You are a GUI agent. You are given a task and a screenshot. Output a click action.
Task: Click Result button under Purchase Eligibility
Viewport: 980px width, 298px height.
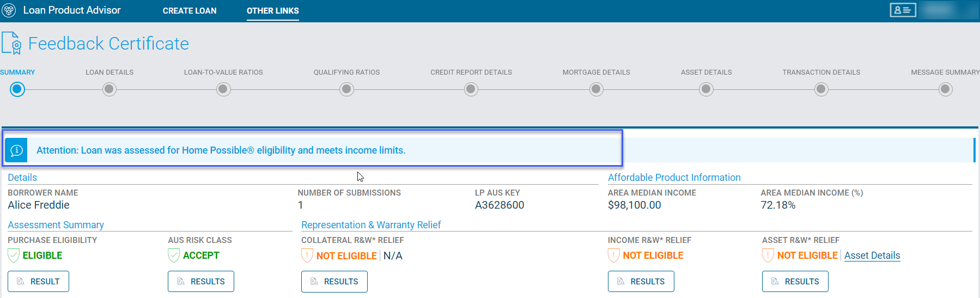[x=38, y=282]
